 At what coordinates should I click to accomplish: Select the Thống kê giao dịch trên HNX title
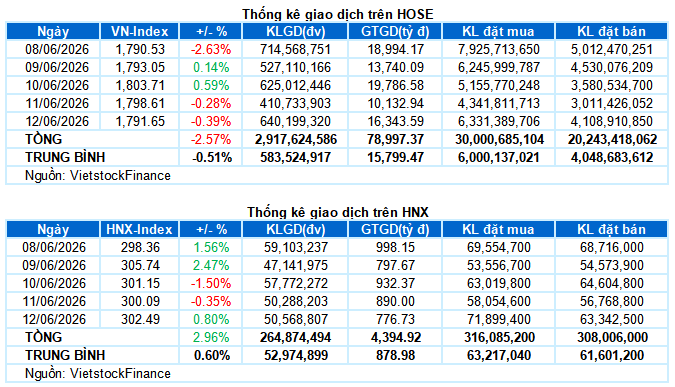338,212
